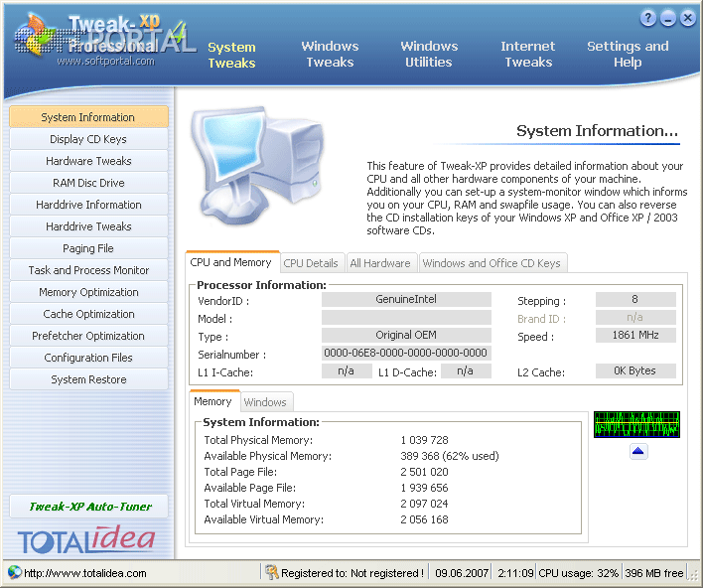Click the L1 I-Cache n/a field
The image size is (703, 588).
pos(347,370)
